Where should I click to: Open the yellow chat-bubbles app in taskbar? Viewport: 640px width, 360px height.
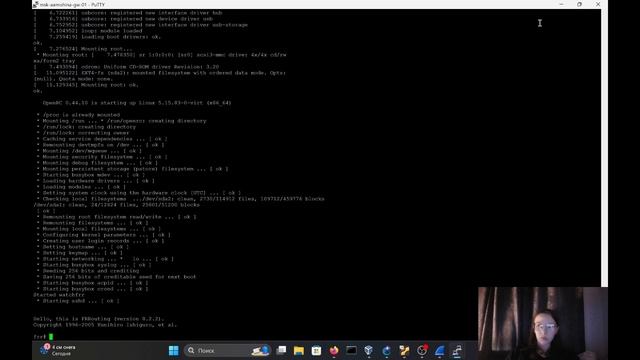pyautogui.click(x=404, y=351)
